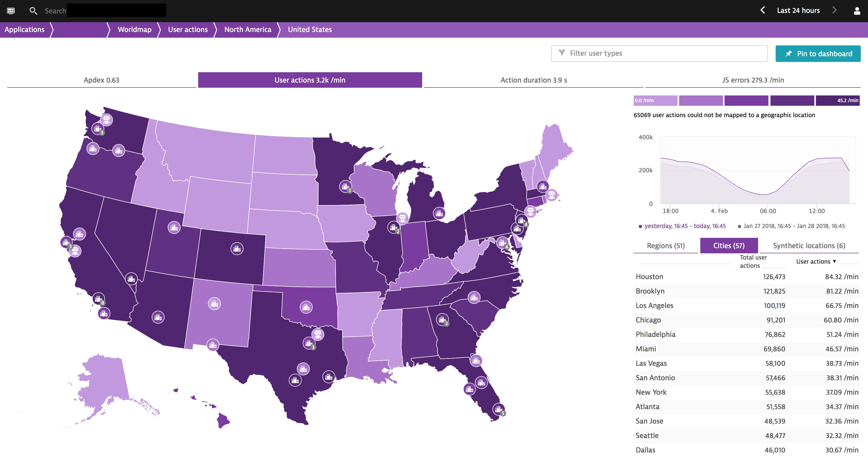Click Pin to dashboard button
868x470 pixels.
coord(818,54)
